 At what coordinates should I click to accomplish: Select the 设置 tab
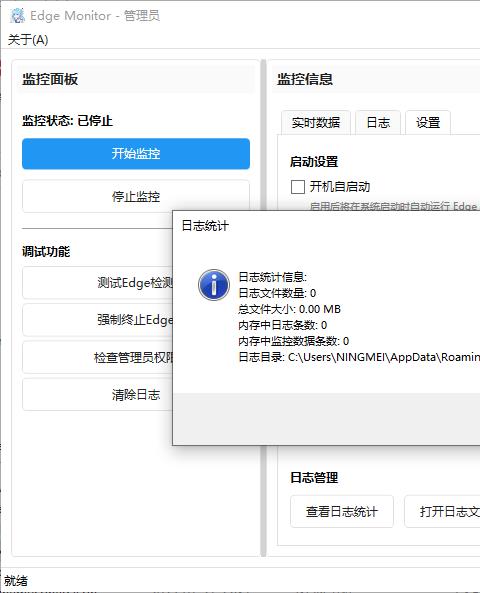click(428, 123)
